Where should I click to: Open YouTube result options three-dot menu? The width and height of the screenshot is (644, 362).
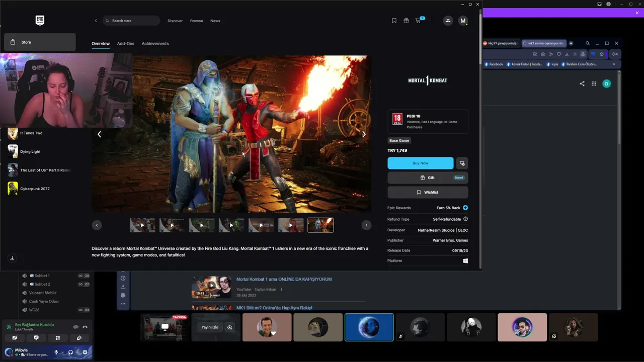(x=281, y=290)
